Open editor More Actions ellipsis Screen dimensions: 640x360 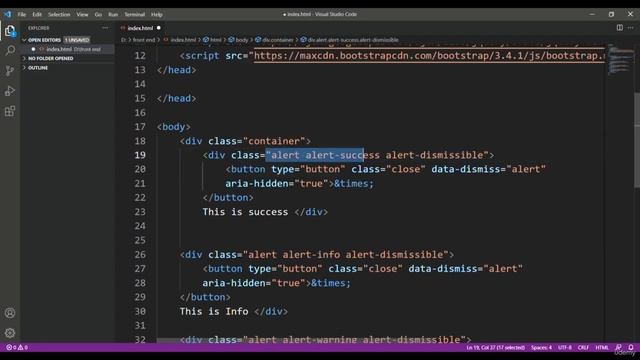[631, 28]
